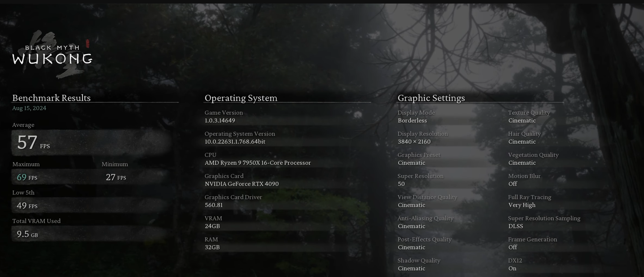Image resolution: width=644 pixels, height=277 pixels.
Task: Click the 'Hair Quality' label
Action: (524, 134)
